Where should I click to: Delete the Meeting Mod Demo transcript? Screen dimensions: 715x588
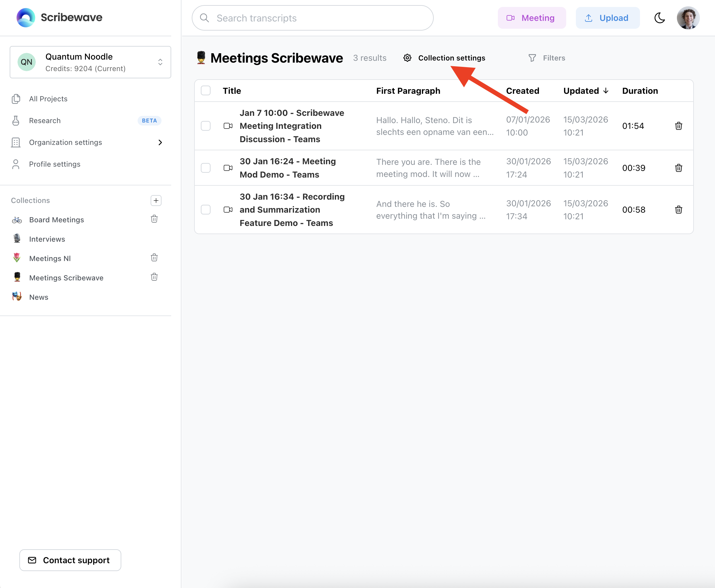(x=678, y=168)
